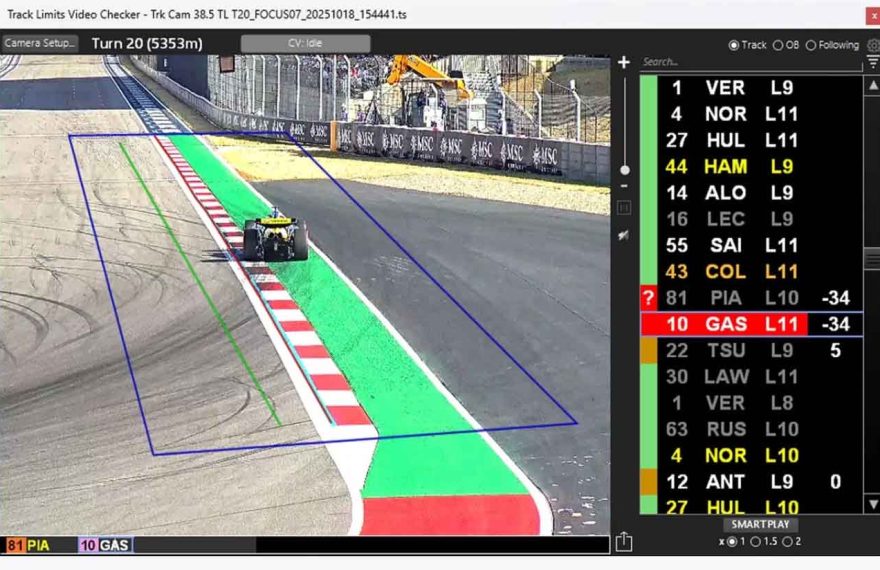Open the list filter icon beside search
880x570 pixels.
[x=871, y=62]
